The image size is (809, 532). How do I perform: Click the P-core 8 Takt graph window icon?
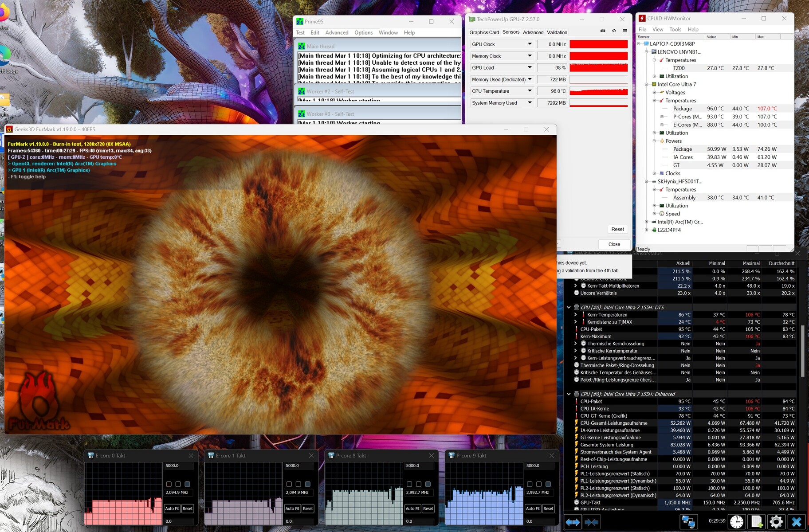(331, 455)
